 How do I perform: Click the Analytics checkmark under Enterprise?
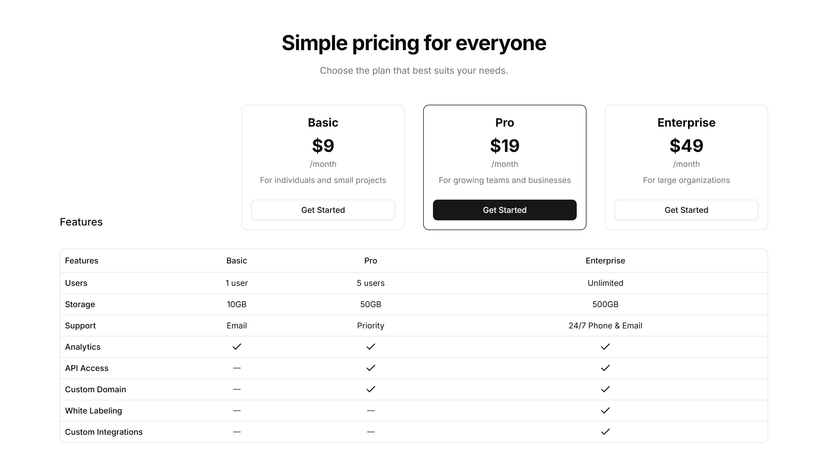[x=605, y=347]
